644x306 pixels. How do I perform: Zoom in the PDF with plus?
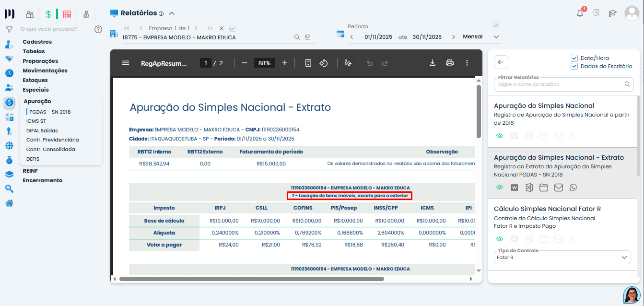(285, 63)
